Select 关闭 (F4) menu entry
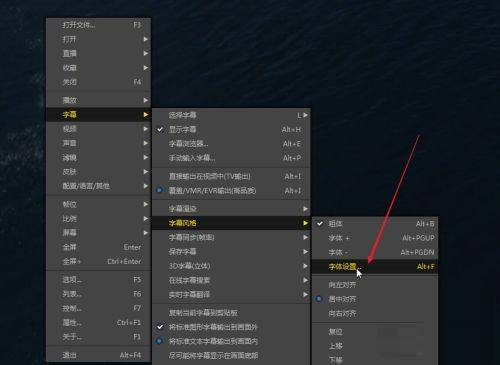This screenshot has width=500, height=365. [98, 82]
